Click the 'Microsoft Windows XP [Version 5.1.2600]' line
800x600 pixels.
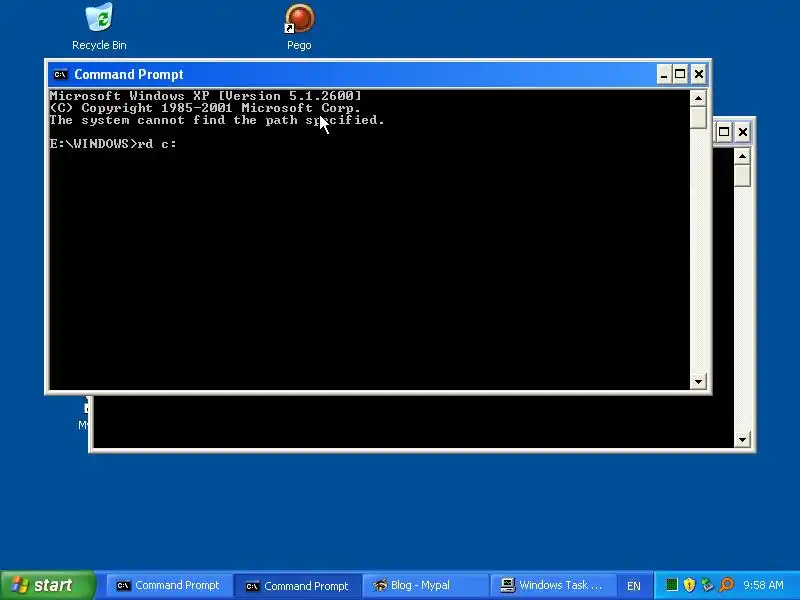(205, 96)
